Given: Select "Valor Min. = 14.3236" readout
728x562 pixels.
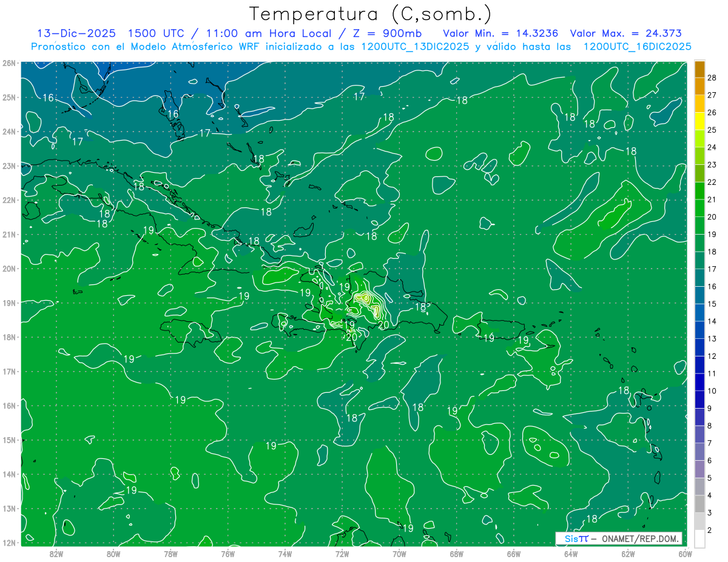Looking at the screenshot, I should (500, 33).
